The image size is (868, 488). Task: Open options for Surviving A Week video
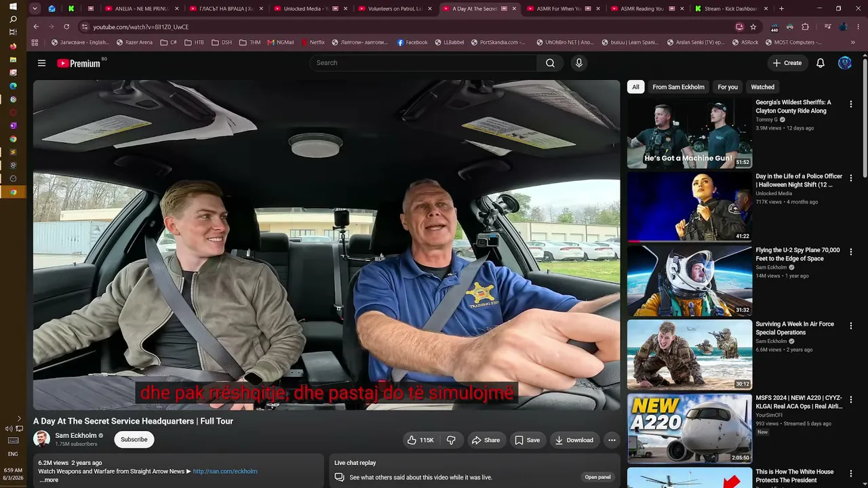[x=851, y=326]
